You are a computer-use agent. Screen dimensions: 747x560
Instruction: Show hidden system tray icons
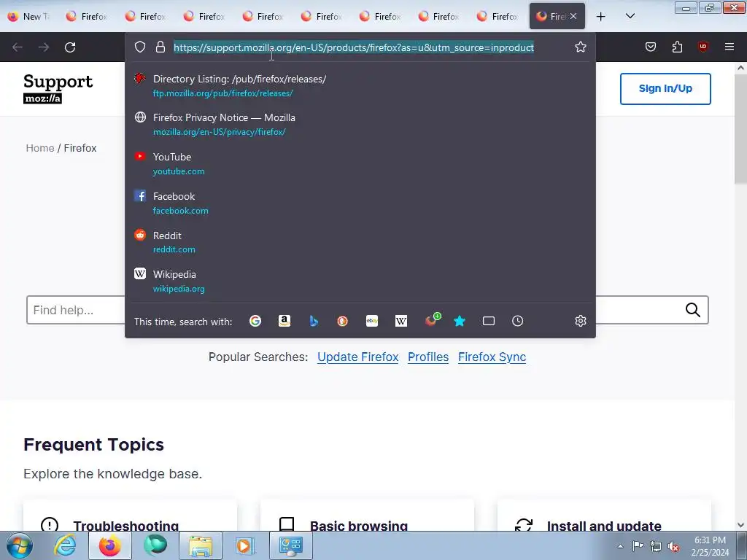[x=620, y=546]
